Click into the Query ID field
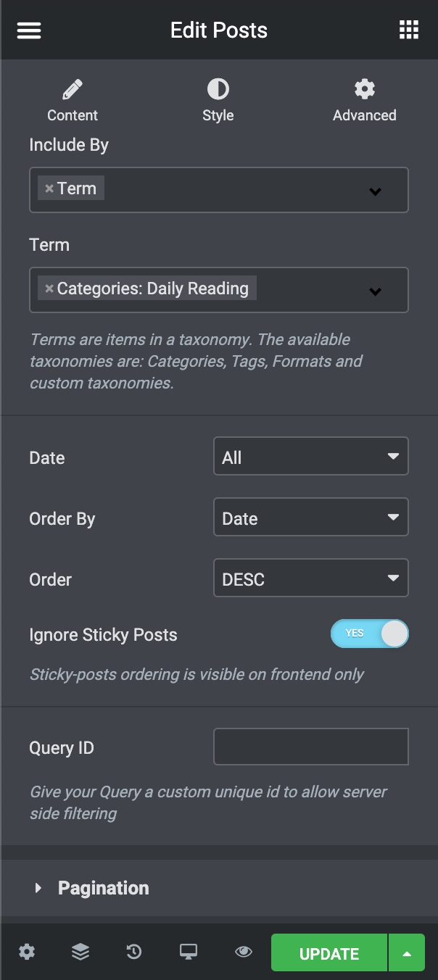Screen dimensions: 438x980 click(310, 747)
